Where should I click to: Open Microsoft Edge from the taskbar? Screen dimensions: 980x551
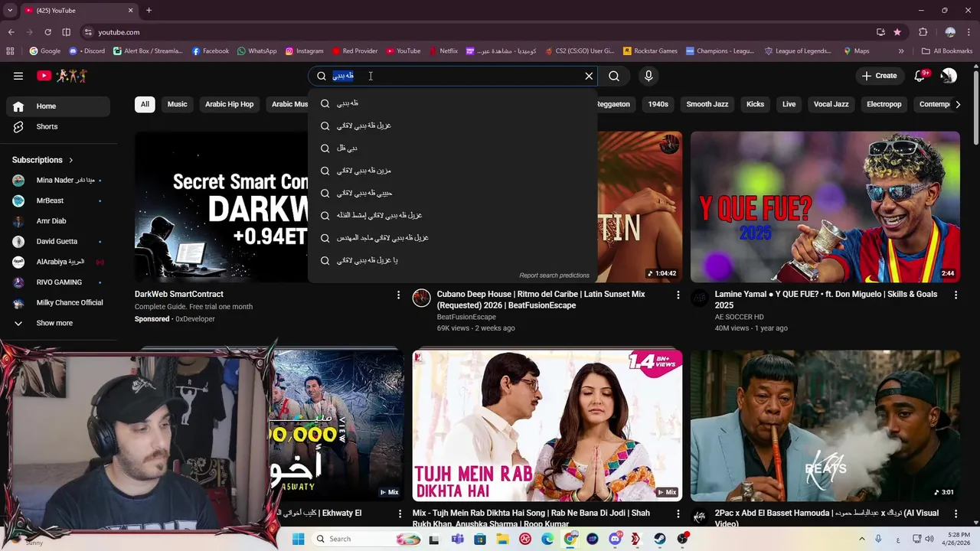coord(547,539)
